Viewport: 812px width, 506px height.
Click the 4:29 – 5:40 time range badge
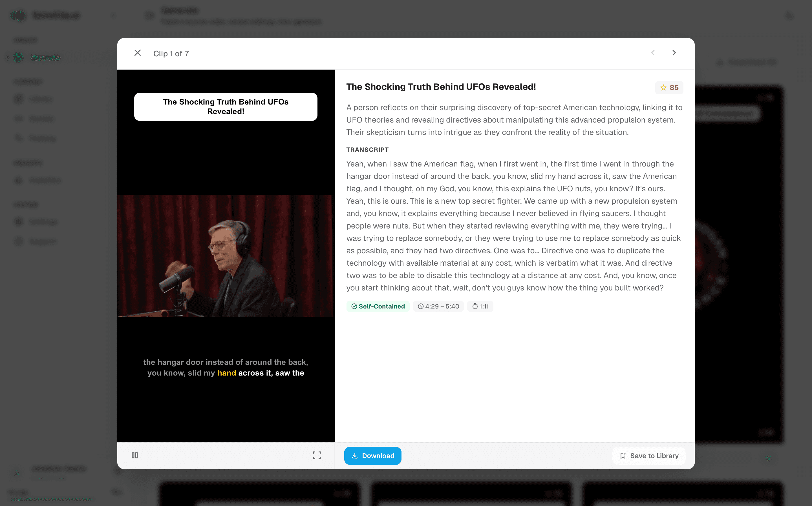[x=438, y=306]
